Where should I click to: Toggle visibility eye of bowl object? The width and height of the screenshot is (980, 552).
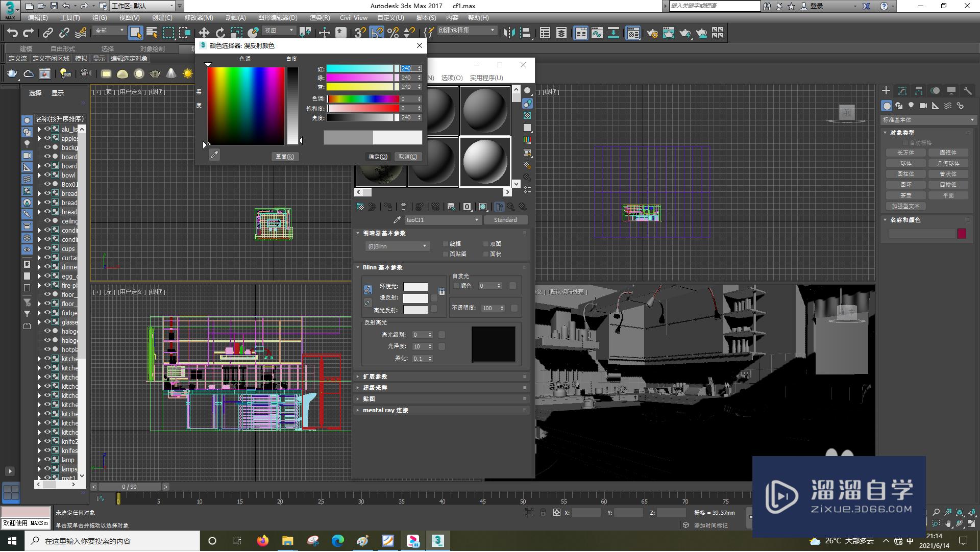(x=47, y=175)
